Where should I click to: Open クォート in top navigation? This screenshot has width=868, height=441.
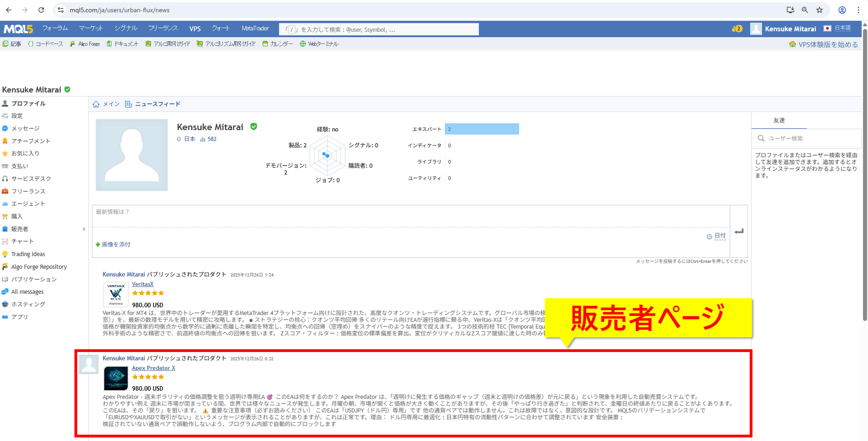tap(221, 29)
